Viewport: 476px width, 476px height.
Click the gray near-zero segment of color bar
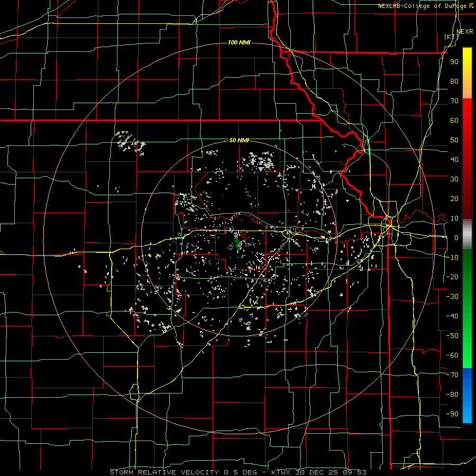click(x=467, y=234)
